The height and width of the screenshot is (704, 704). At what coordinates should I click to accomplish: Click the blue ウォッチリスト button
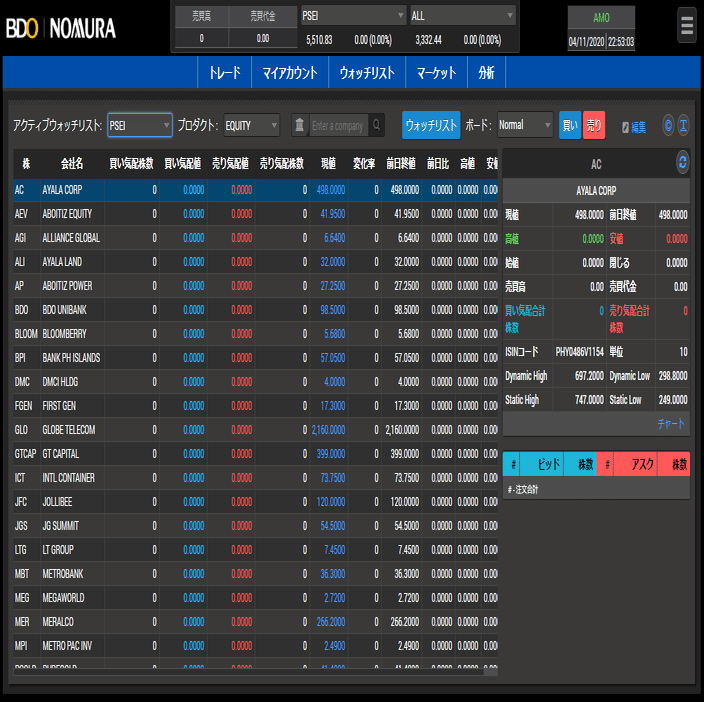(431, 125)
